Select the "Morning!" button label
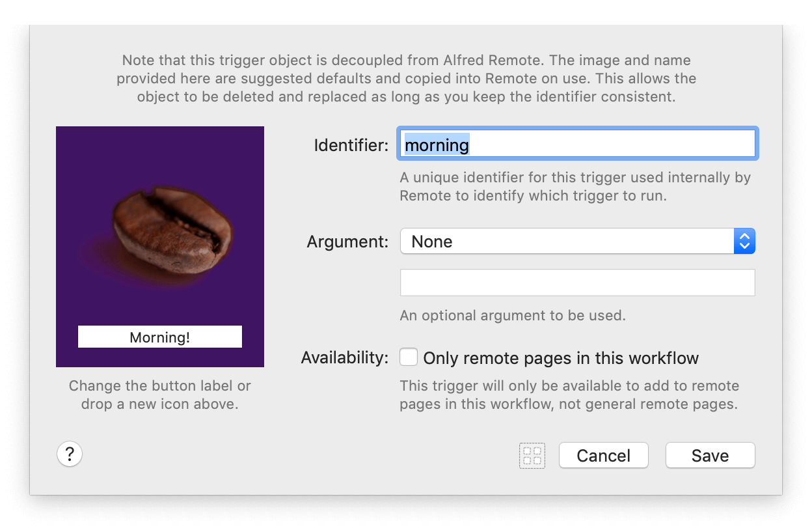The width and height of the screenshot is (812, 530). (x=159, y=336)
